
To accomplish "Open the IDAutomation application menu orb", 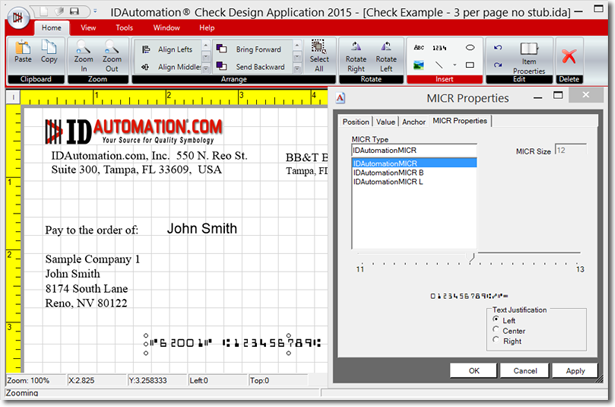I will pyautogui.click(x=18, y=18).
